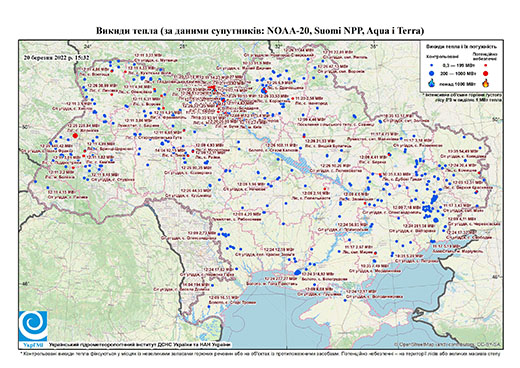
Task: Click the legend heading text
Action: [x=462, y=47]
